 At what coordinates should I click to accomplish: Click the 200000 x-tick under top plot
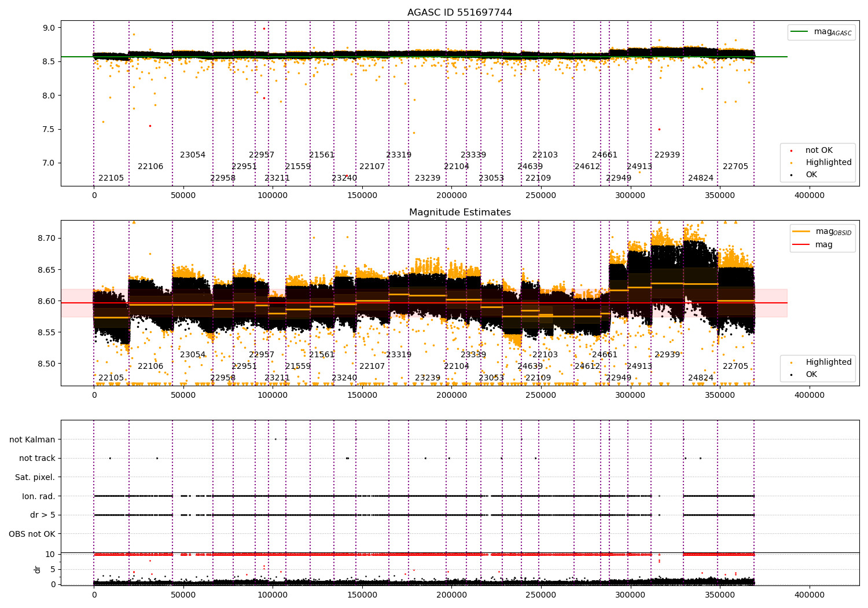point(451,196)
